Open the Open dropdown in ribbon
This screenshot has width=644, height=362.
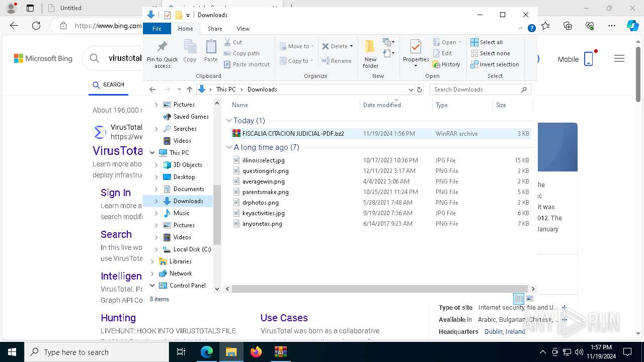447,42
